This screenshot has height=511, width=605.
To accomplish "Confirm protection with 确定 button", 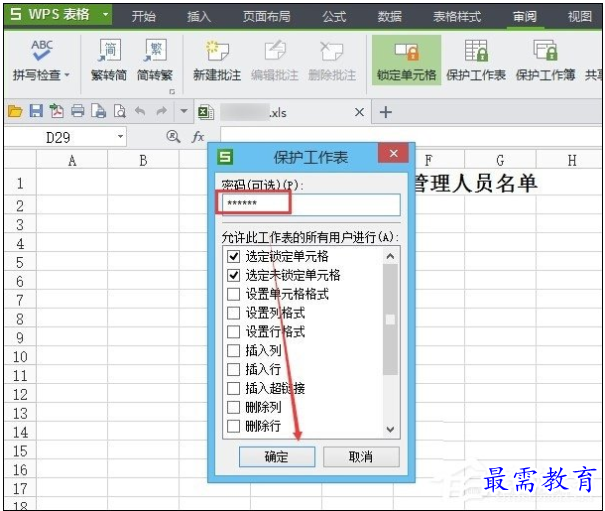I will pyautogui.click(x=277, y=457).
